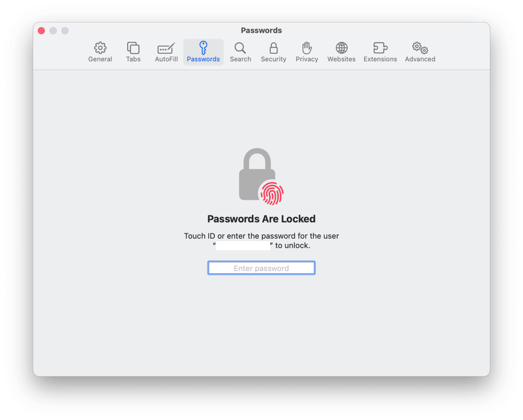Click the Search magnifying glass icon

pyautogui.click(x=240, y=48)
